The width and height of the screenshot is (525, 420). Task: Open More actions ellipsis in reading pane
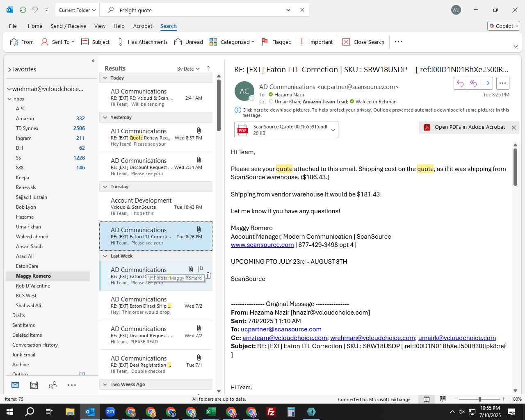pyautogui.click(x=502, y=83)
